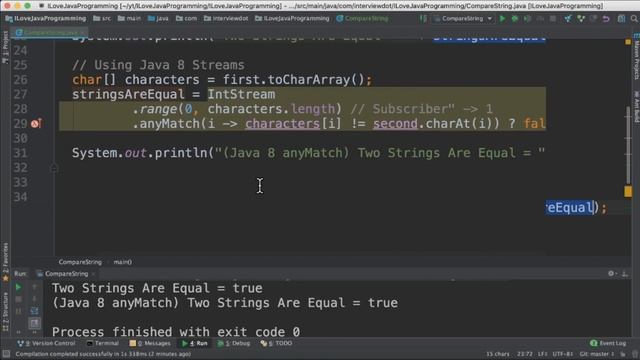Toggle soft-wrap icon in Run panel
This screenshot has width=640, height=360.
point(35,311)
